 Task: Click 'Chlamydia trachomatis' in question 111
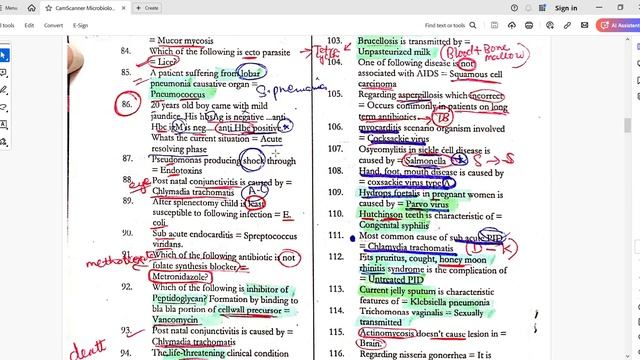coord(410,247)
